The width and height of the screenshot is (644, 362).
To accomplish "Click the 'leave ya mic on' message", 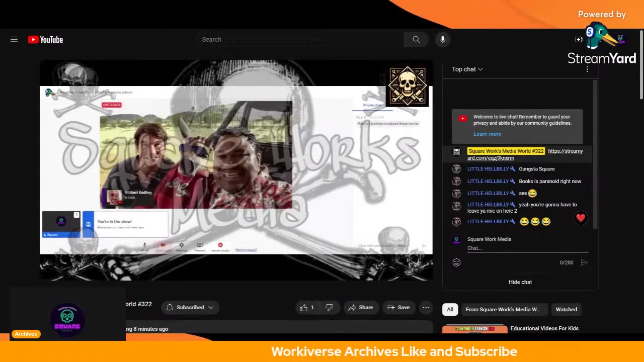I will [x=522, y=208].
